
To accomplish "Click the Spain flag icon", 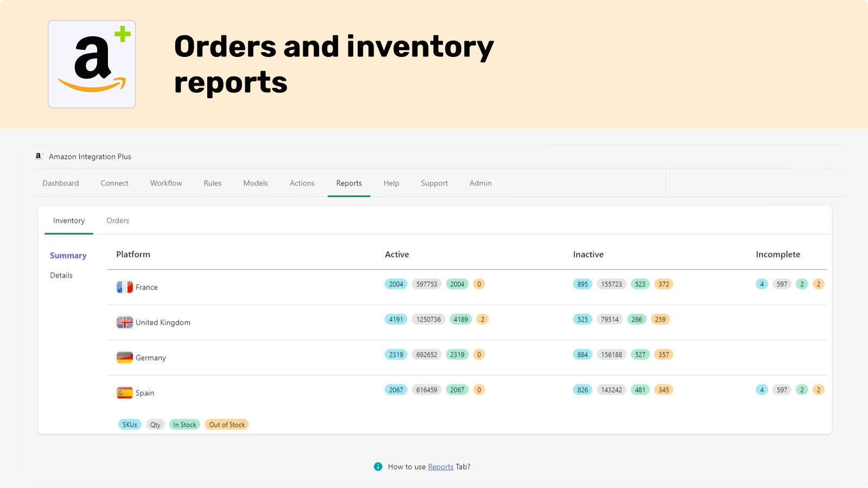I will point(125,393).
